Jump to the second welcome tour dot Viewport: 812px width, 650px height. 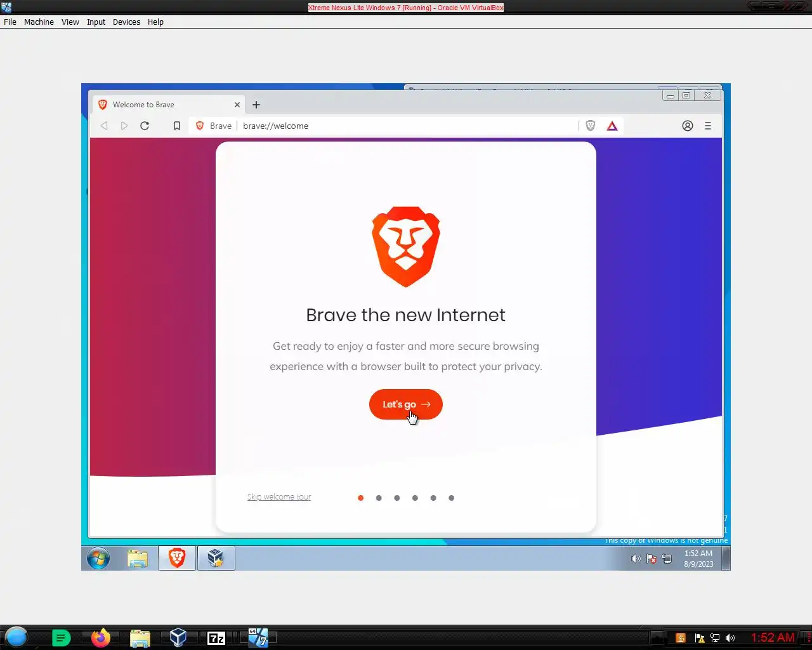(x=379, y=498)
